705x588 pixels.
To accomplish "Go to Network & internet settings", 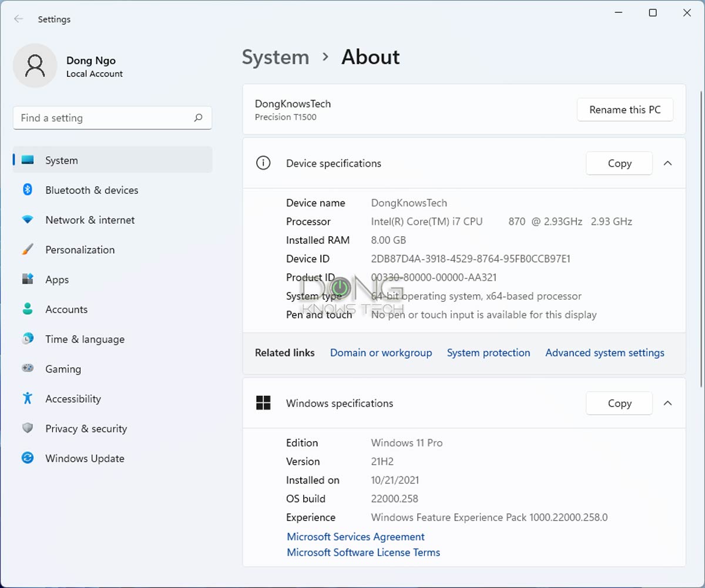I will point(112,220).
